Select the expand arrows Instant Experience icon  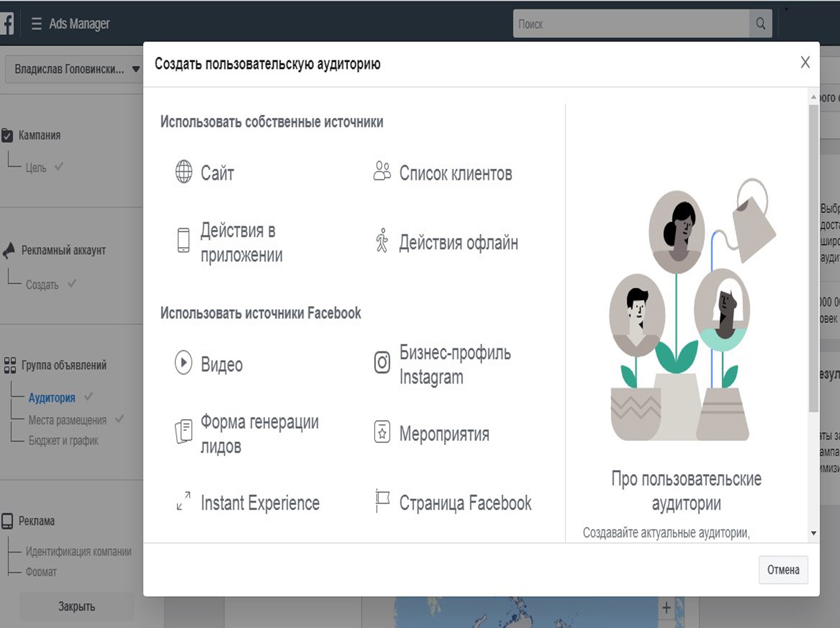pos(184,501)
